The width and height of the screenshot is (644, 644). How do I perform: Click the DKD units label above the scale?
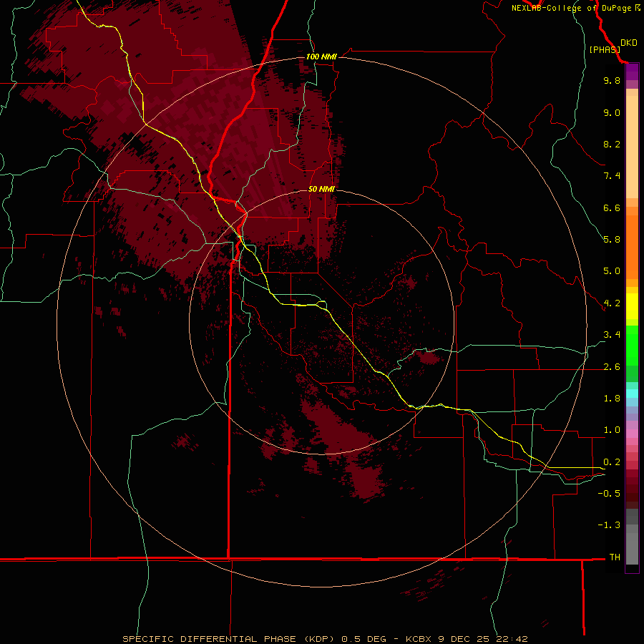(x=629, y=43)
